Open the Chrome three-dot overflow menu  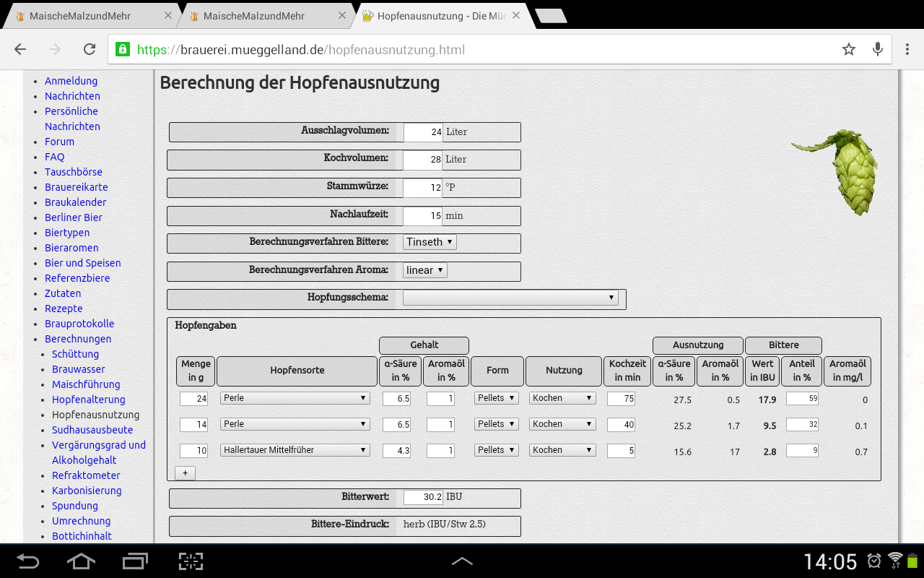click(907, 49)
